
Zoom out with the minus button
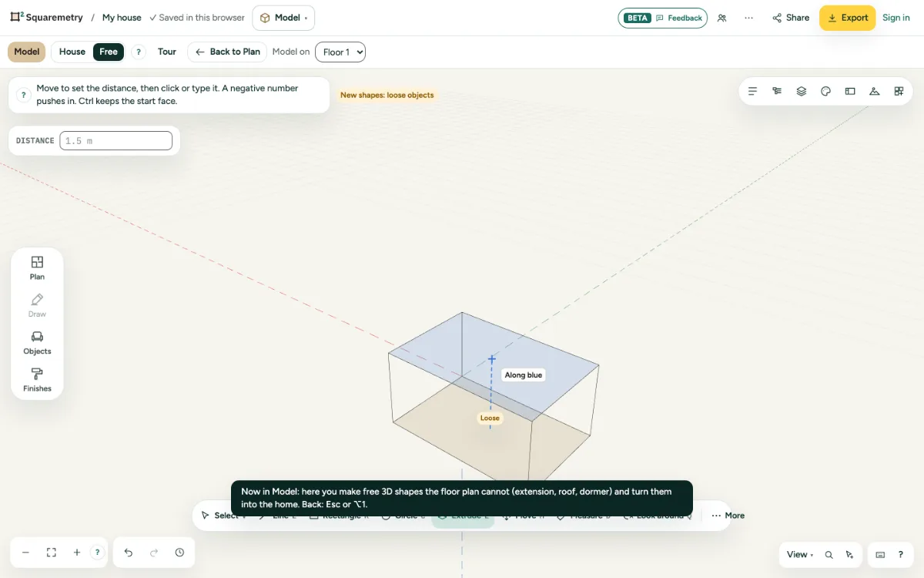(25, 553)
